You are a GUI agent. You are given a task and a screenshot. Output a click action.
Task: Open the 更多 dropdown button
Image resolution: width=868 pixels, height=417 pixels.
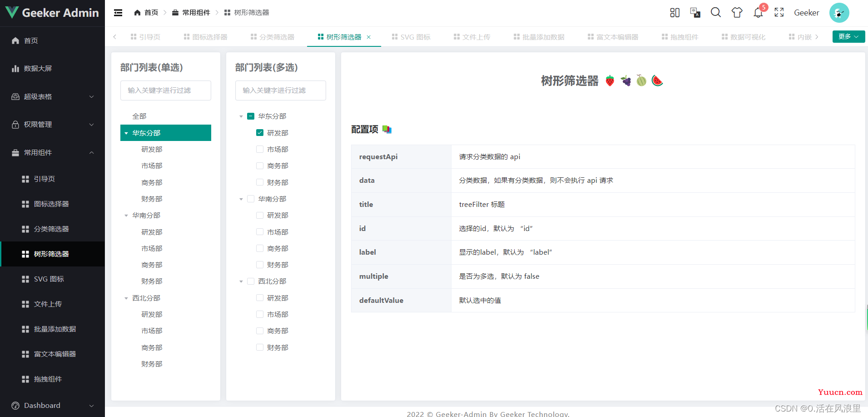click(848, 37)
